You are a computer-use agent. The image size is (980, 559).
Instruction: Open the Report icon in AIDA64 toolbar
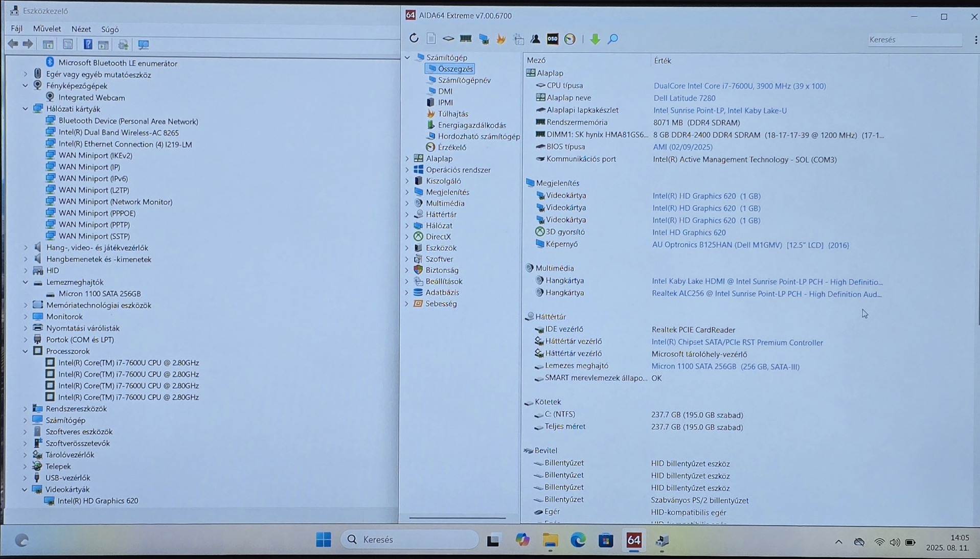tap(431, 39)
